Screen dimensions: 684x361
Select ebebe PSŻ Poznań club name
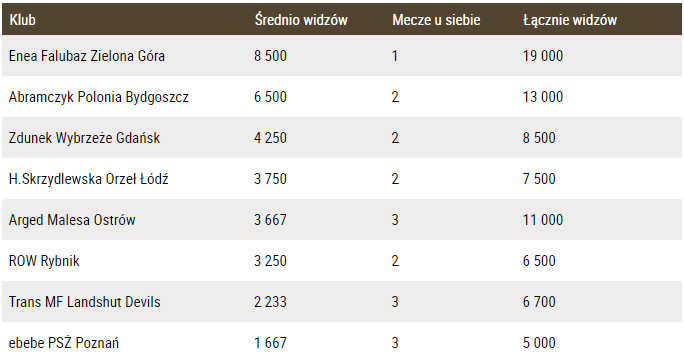[x=64, y=343]
